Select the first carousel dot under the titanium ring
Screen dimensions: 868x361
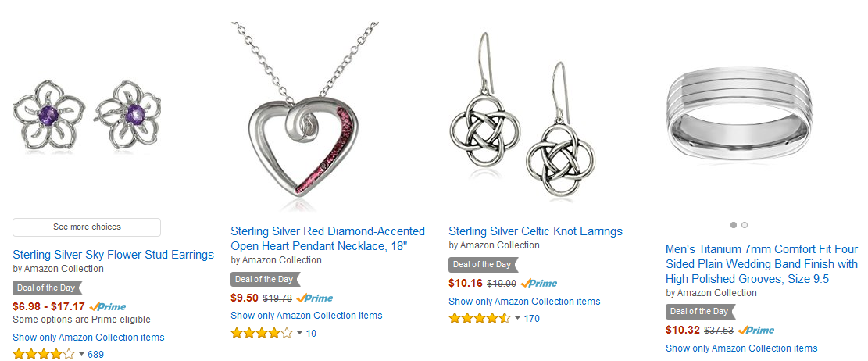[734, 225]
